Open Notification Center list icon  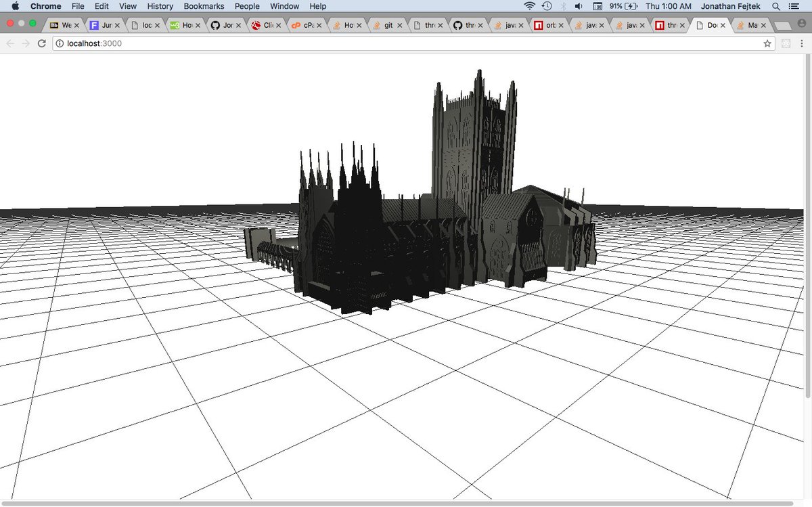(794, 6)
